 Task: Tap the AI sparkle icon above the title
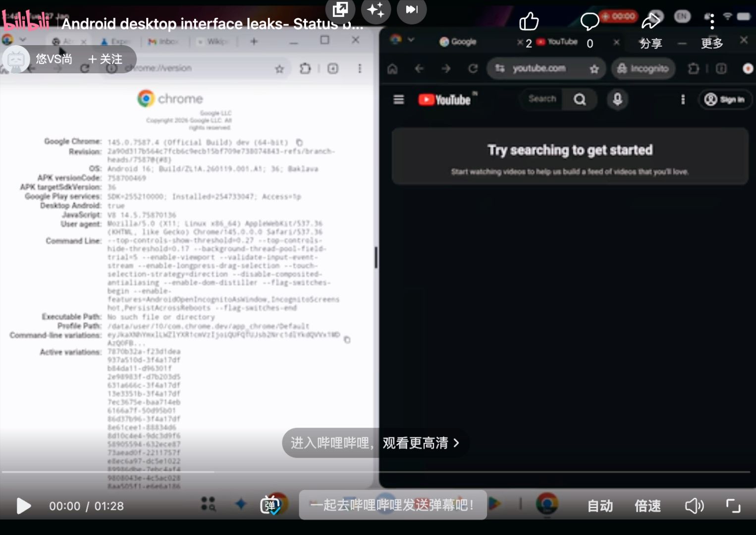click(376, 9)
